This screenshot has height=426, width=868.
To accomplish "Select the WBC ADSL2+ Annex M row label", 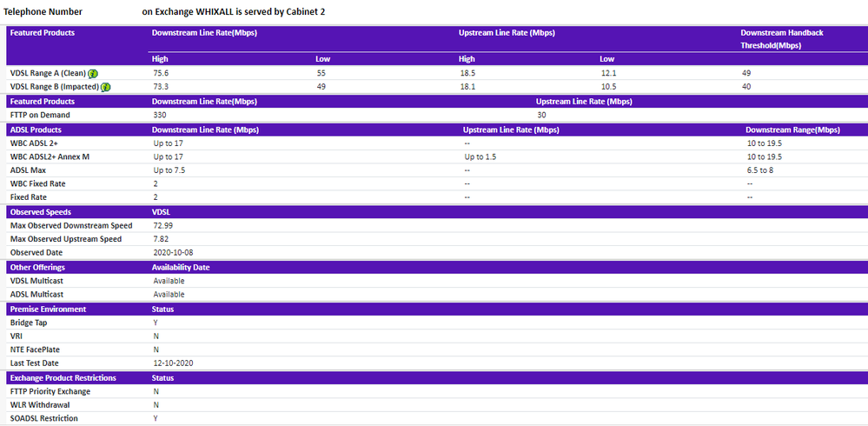I will (x=50, y=156).
